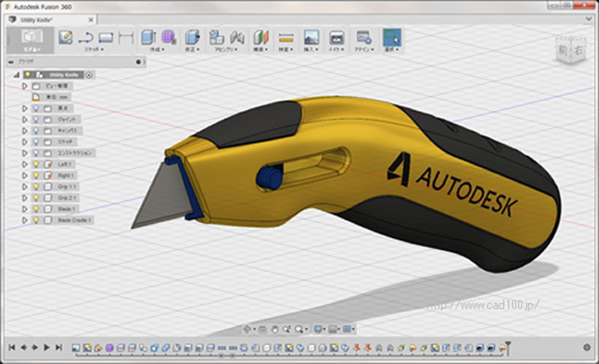This screenshot has height=364, width=599.
Task: Open the 作成 toolbar dropdown label
Action: pyautogui.click(x=157, y=50)
